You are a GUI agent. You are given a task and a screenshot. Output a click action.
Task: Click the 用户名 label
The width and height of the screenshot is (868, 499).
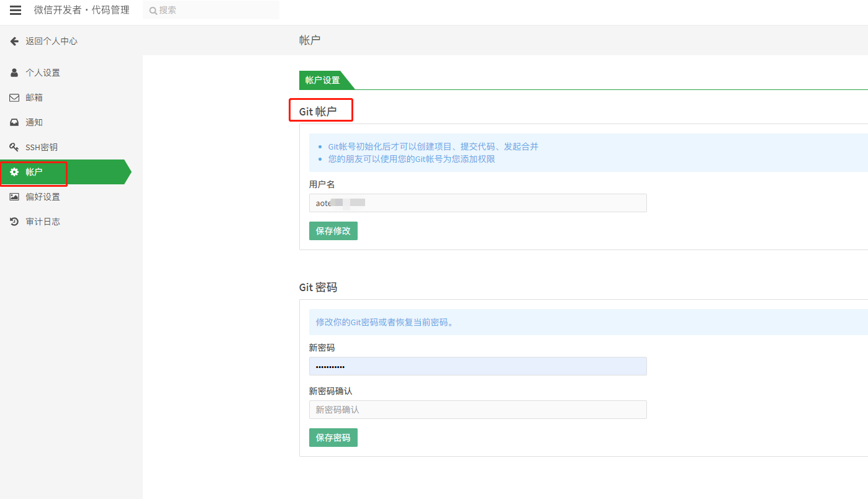point(322,184)
